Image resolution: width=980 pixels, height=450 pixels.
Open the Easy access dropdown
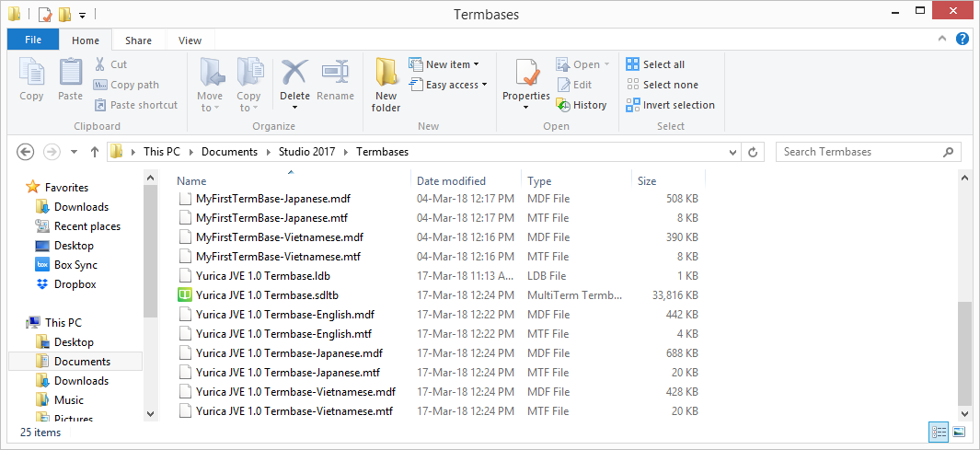pyautogui.click(x=448, y=85)
